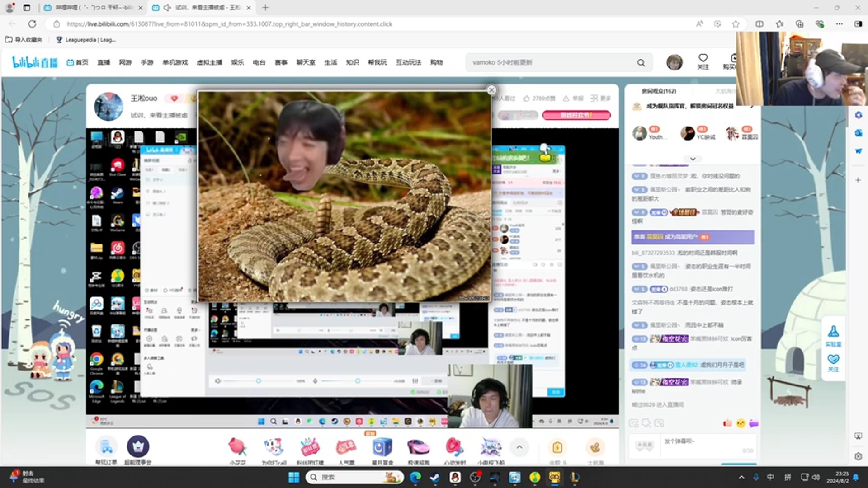Send the pink sports car gift

pos(419,447)
